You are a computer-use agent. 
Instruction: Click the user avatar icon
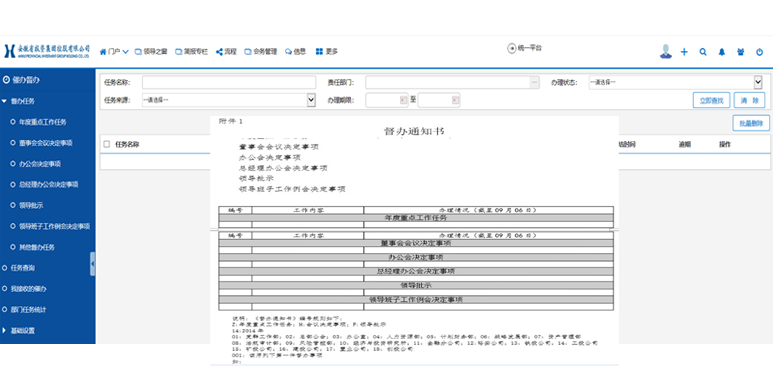coord(666,51)
